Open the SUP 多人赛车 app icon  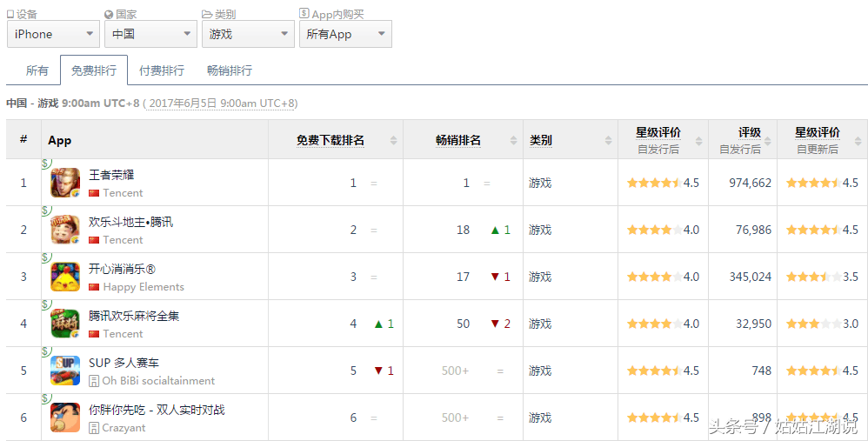pos(65,371)
